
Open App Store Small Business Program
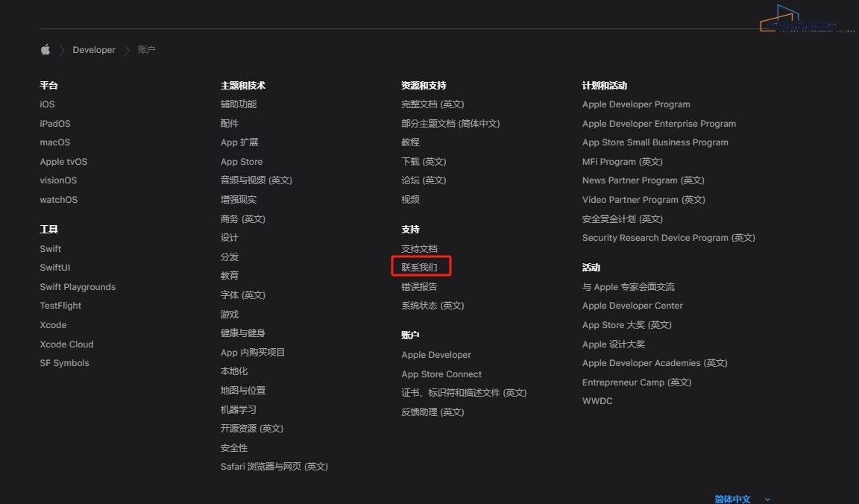[655, 142]
